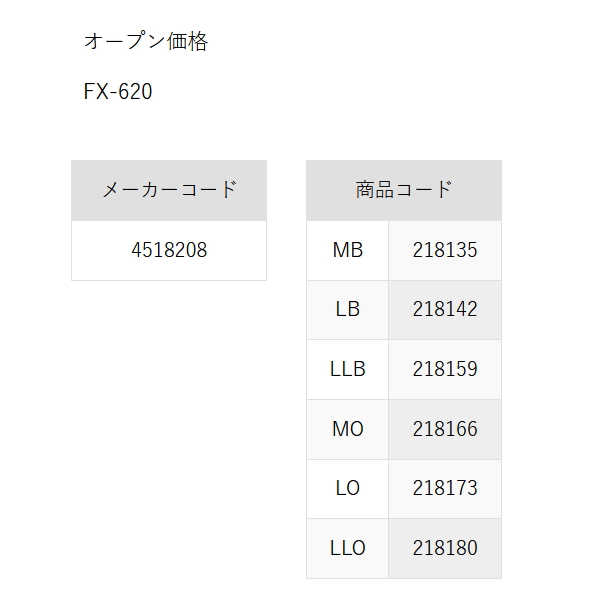Click product code 218135
Viewport: 600px width, 600px height.
click(x=445, y=250)
